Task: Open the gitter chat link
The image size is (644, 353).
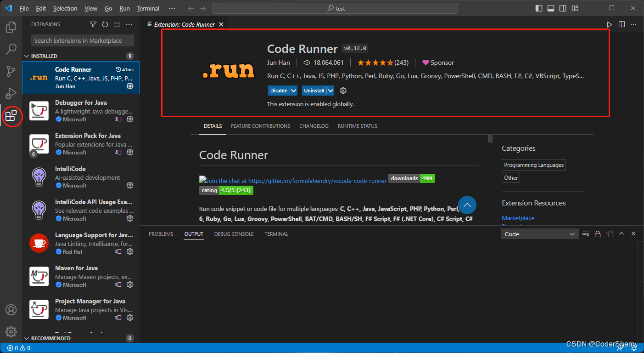Action: (293, 181)
